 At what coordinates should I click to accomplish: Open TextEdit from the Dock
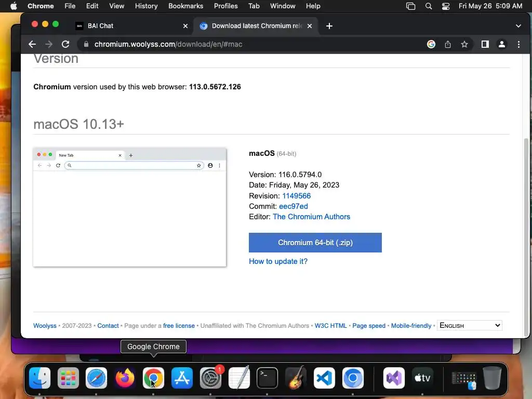239,378
